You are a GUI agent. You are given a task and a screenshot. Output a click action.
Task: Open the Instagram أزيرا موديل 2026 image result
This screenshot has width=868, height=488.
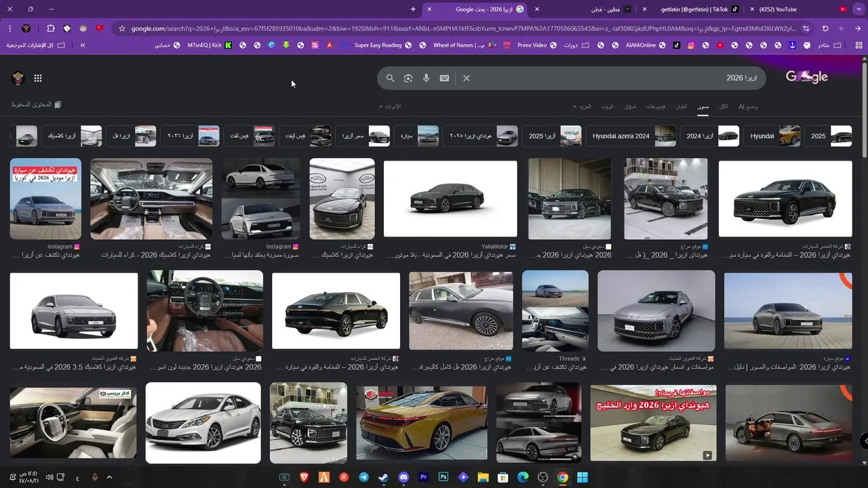[45, 199]
